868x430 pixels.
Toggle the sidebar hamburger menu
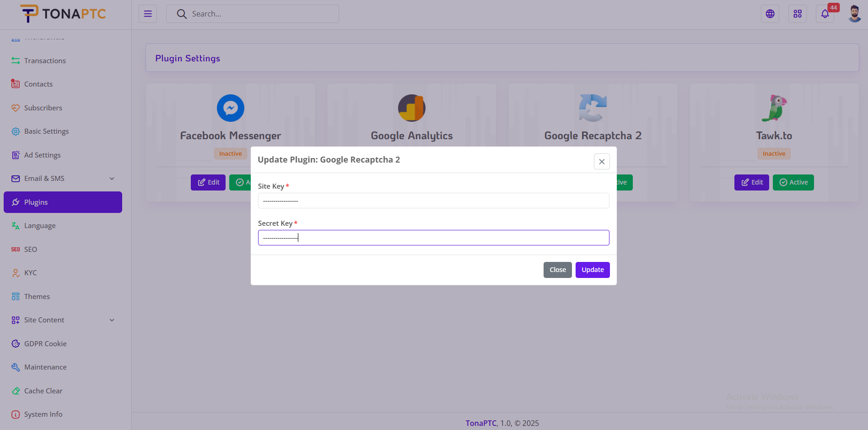(148, 14)
